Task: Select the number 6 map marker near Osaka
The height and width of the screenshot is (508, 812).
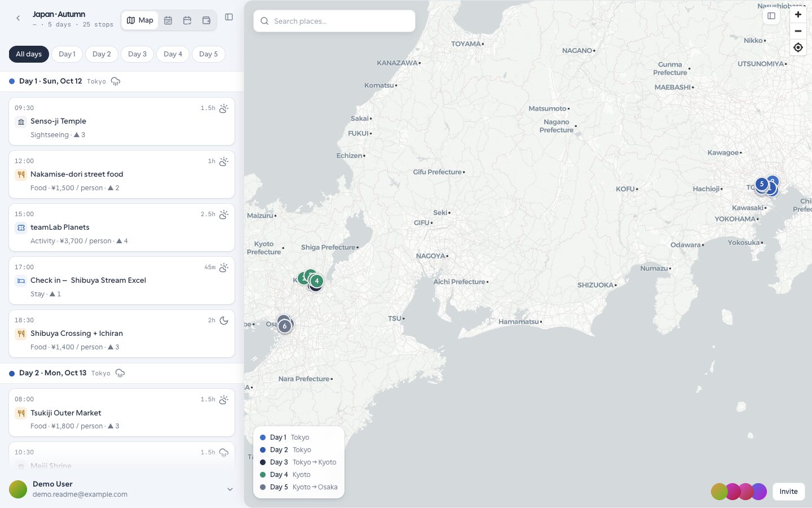Action: [x=285, y=326]
